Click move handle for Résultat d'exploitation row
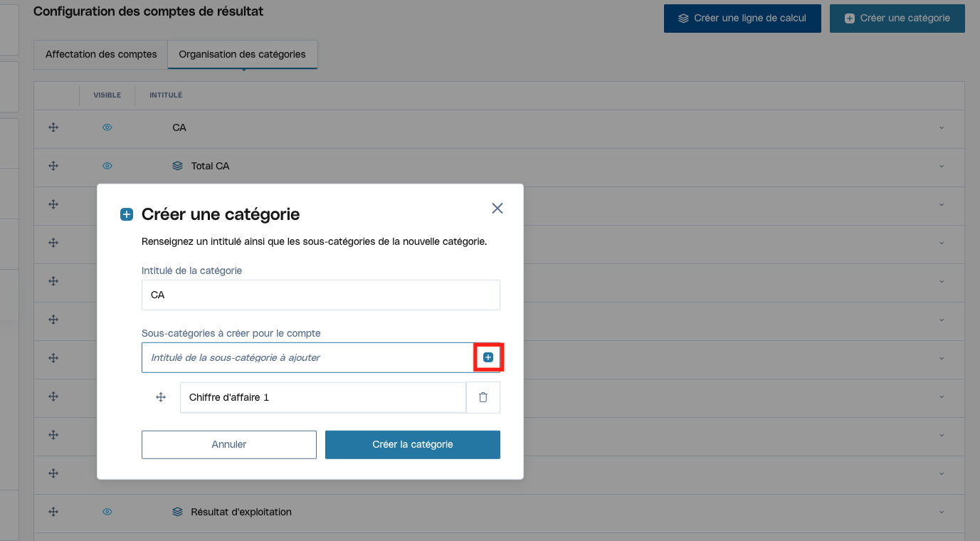The height and width of the screenshot is (541, 980). [53, 512]
